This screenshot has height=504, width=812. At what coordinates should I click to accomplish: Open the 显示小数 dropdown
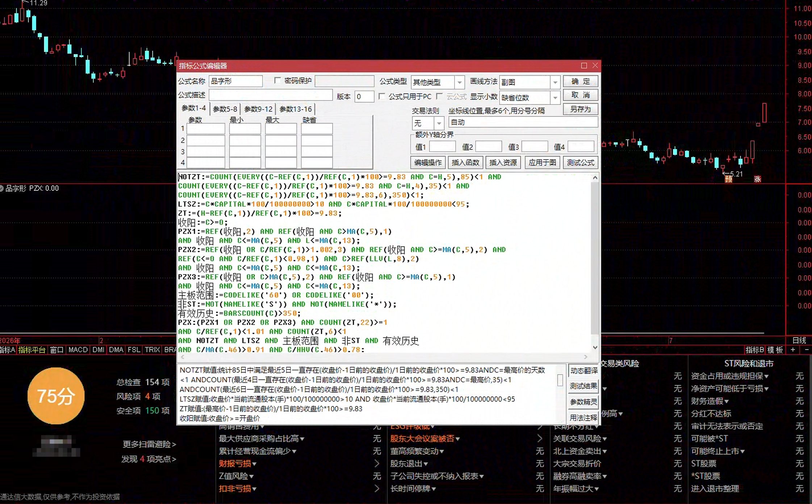[x=555, y=97]
